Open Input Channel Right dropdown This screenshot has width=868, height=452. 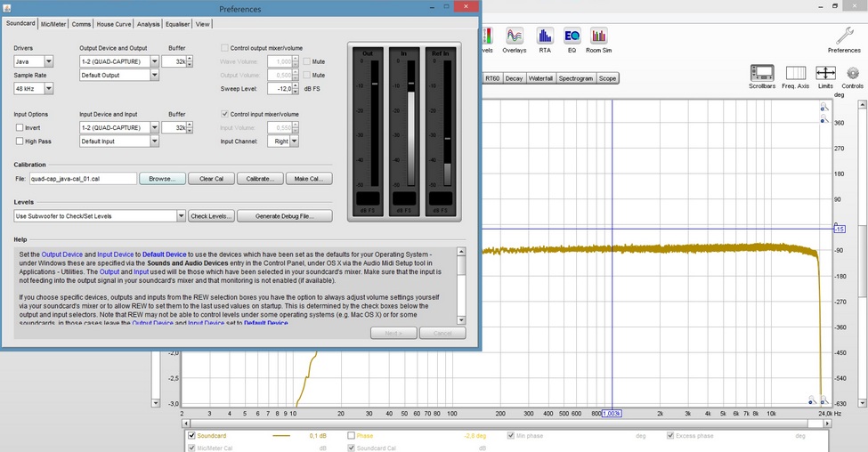coord(295,141)
